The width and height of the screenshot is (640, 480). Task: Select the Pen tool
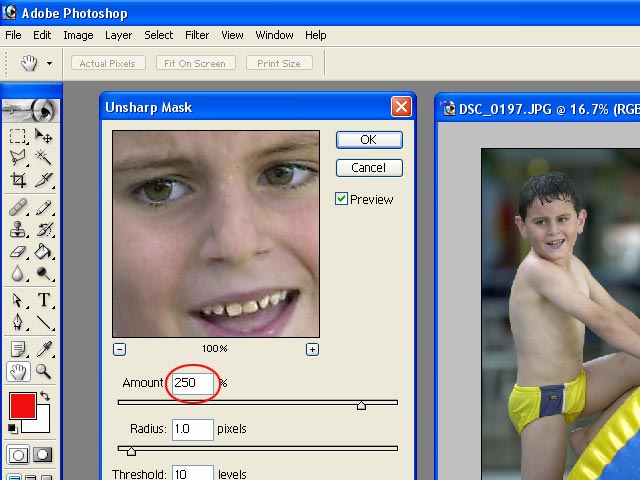tap(18, 322)
